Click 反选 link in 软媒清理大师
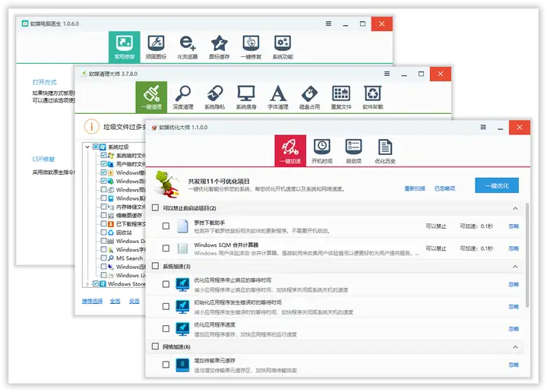The height and width of the screenshot is (392, 547). tap(134, 301)
